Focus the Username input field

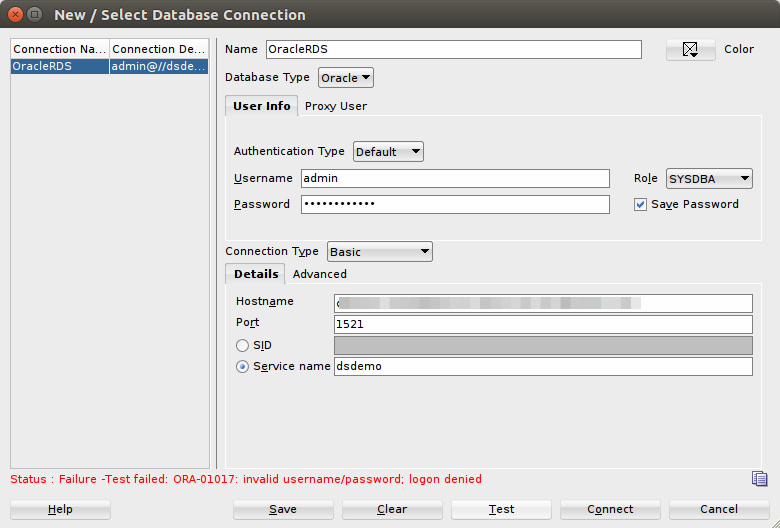click(455, 179)
